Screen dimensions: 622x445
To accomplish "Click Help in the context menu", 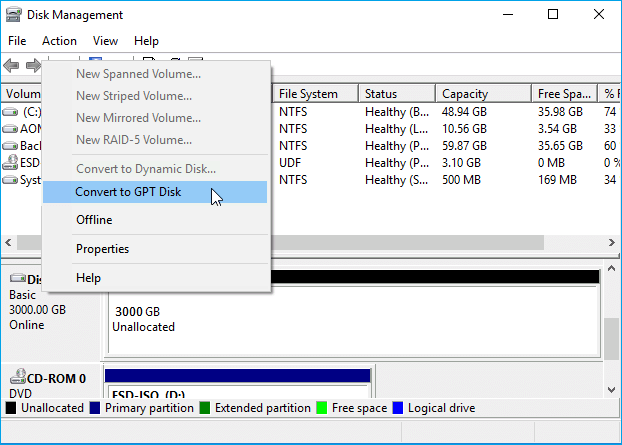I will tap(88, 278).
